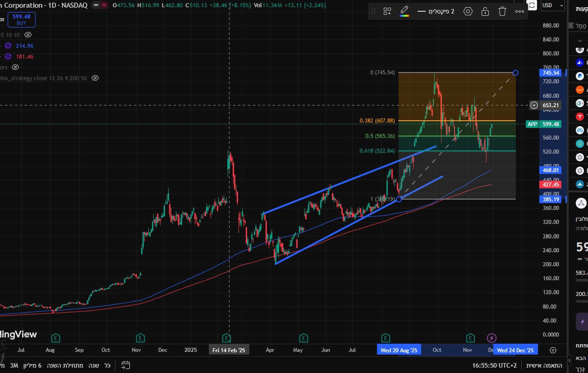Click the pink approximate-sign indicator in header
This screenshot has height=373, width=588.
click(105, 5)
